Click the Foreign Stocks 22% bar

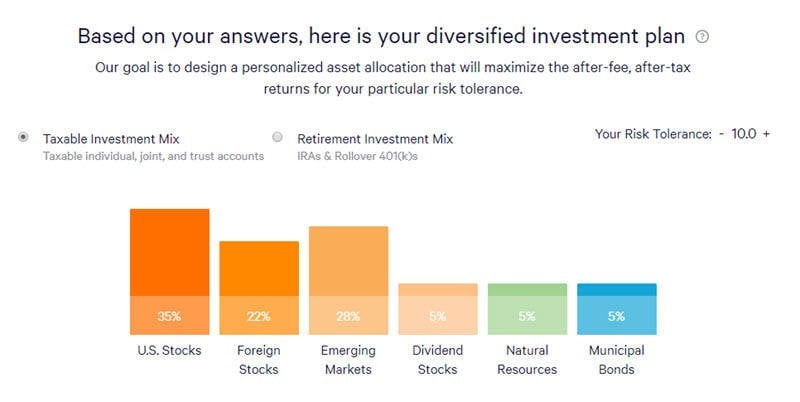click(259, 288)
